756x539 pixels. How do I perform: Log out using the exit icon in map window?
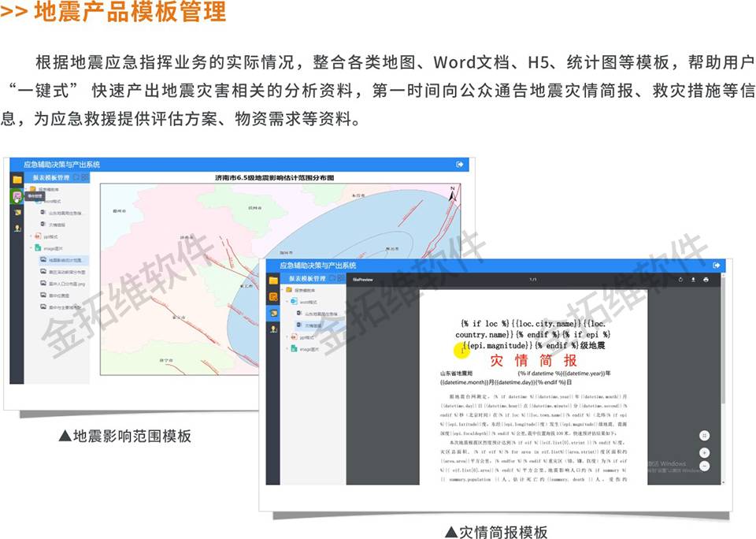(460, 165)
